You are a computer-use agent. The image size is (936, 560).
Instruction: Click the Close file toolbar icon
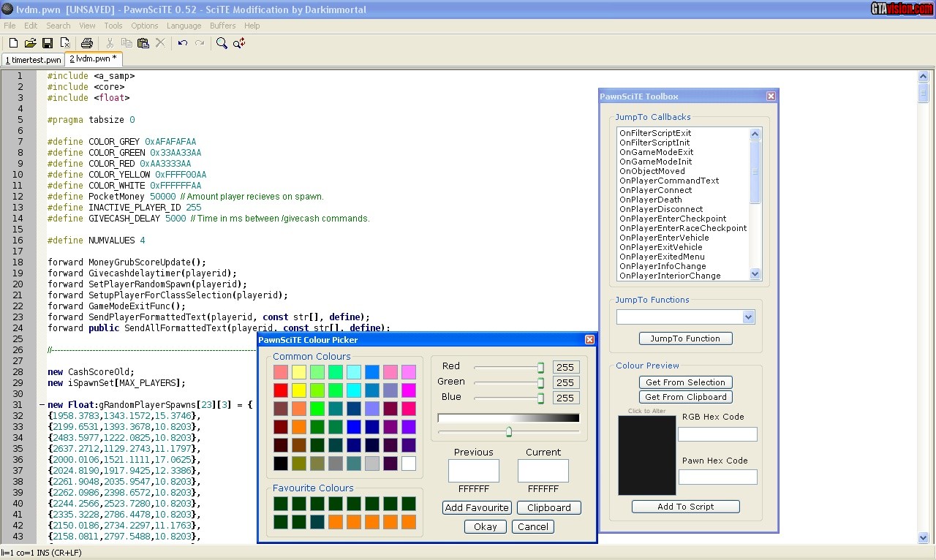[65, 43]
